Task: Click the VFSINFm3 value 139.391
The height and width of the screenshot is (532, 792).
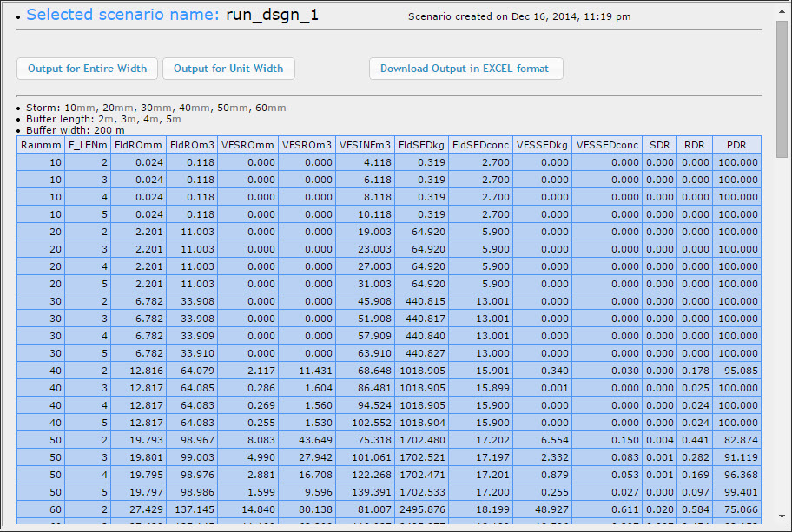Action: click(x=366, y=492)
